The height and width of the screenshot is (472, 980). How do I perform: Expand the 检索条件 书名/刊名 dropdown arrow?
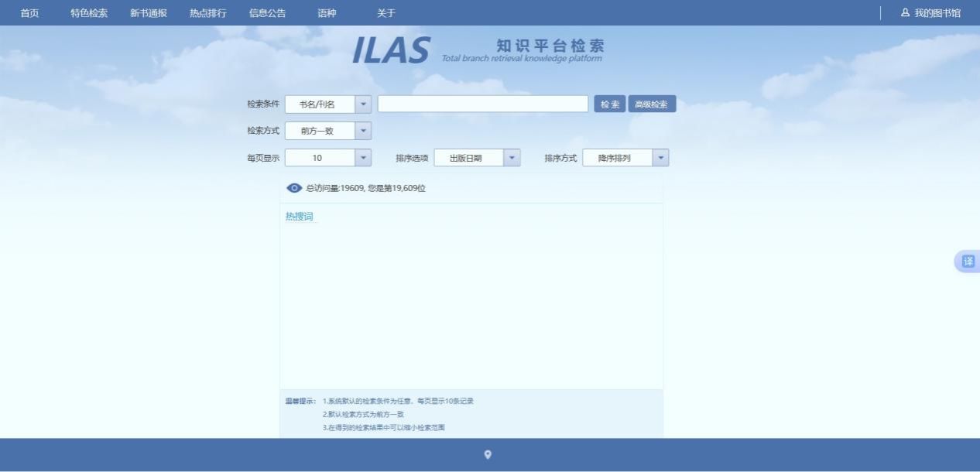click(x=363, y=104)
